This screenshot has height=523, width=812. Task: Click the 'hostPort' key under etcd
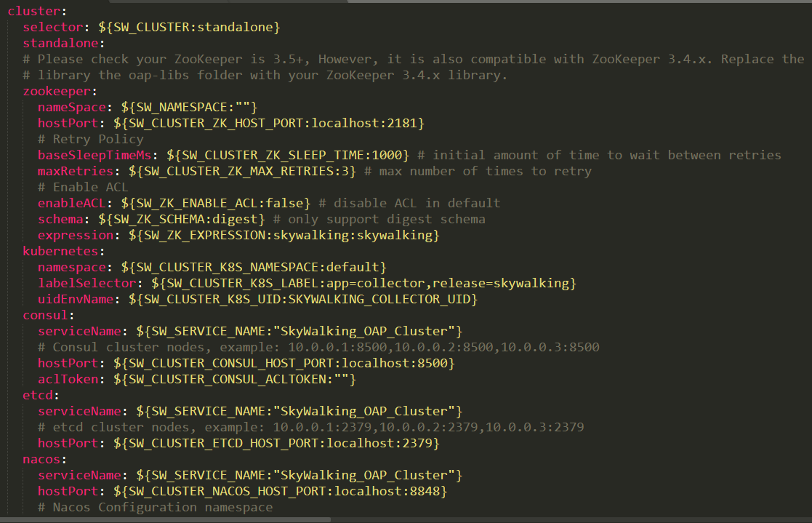point(68,444)
